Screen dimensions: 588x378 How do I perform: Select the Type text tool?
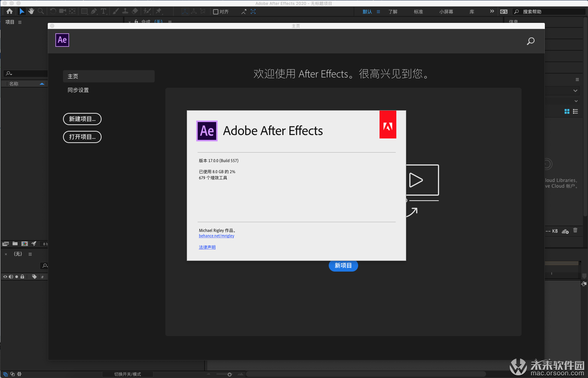[x=103, y=11]
